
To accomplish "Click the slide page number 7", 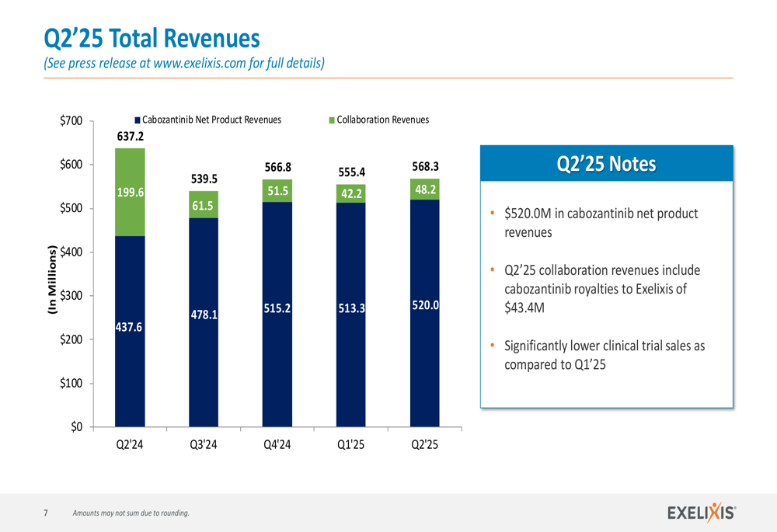I will click(x=46, y=513).
